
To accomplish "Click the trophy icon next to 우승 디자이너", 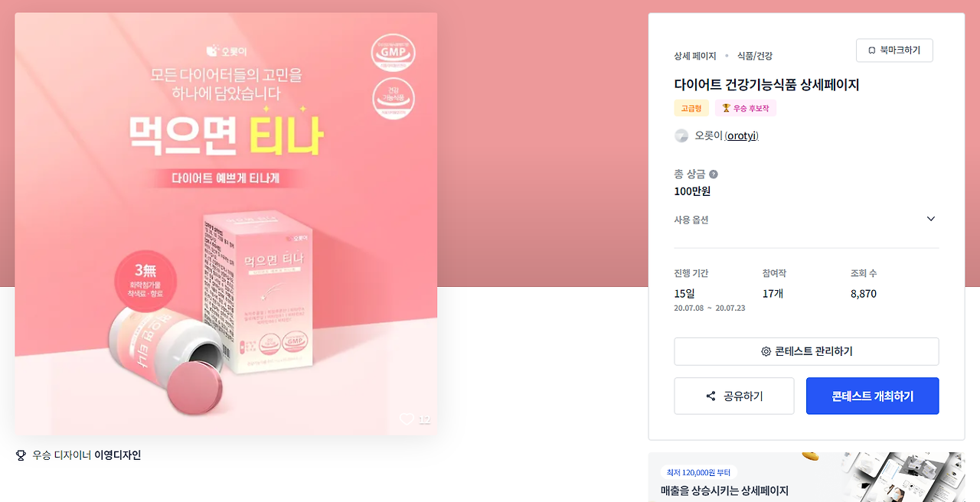I will [21, 455].
